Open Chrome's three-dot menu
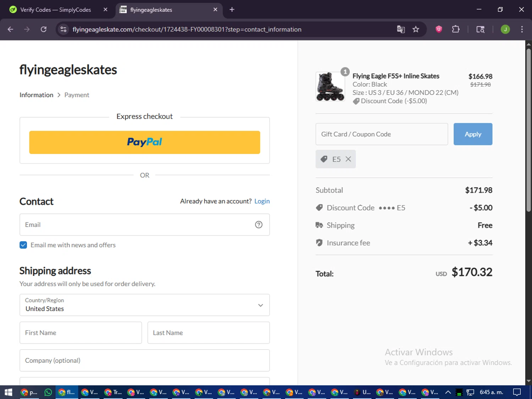The width and height of the screenshot is (532, 399). (x=522, y=29)
